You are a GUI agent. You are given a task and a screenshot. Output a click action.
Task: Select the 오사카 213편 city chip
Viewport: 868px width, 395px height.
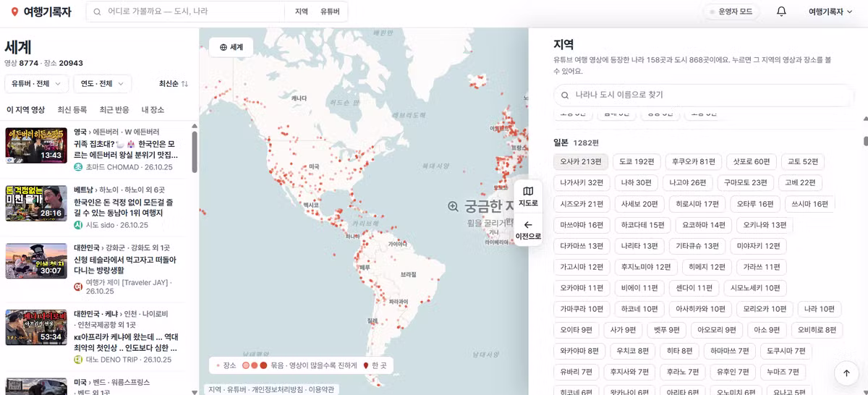(581, 162)
